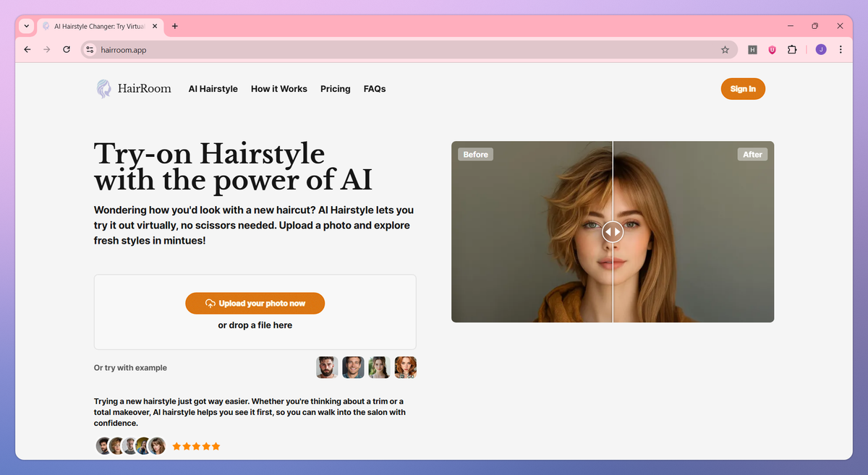The height and width of the screenshot is (475, 868).
Task: Click the Before label on image
Action: coord(475,154)
